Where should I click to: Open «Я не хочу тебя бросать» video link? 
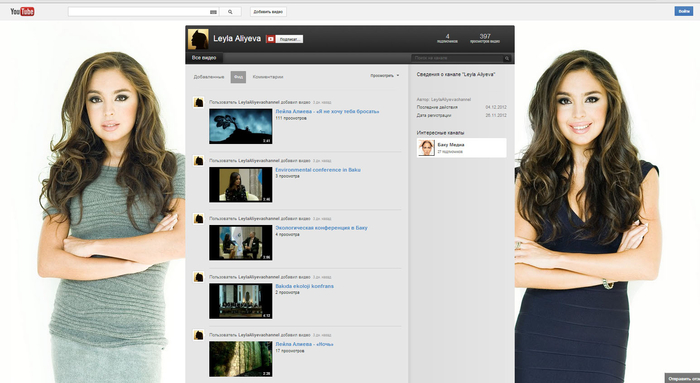327,112
